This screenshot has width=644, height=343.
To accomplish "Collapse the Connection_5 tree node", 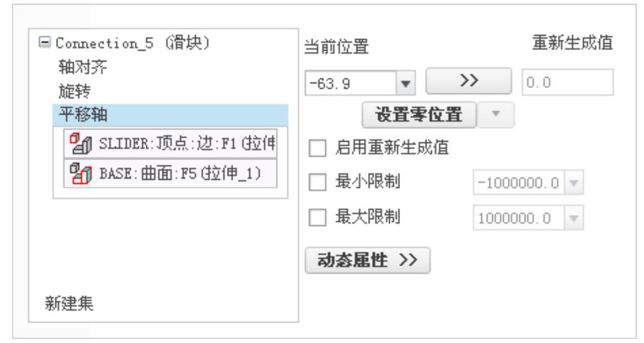I will pyautogui.click(x=45, y=42).
